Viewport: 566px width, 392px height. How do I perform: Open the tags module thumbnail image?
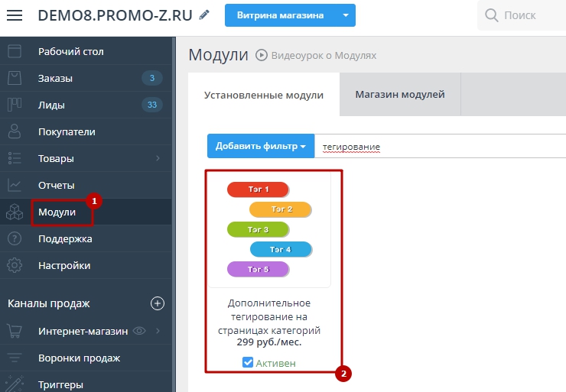tap(269, 230)
